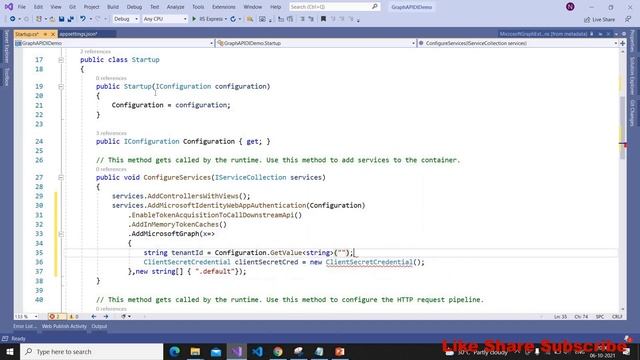This screenshot has width=640, height=360.
Task: Close the Startup.cs tab
Action: coord(53,34)
